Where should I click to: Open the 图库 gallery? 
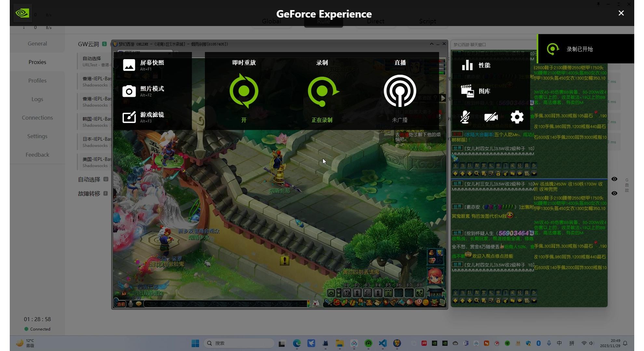(476, 91)
